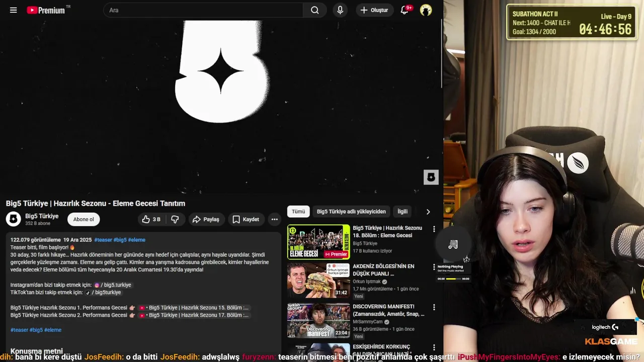The width and height of the screenshot is (644, 362).
Task: Click the music note icon in the overlay
Action: pyautogui.click(x=453, y=245)
